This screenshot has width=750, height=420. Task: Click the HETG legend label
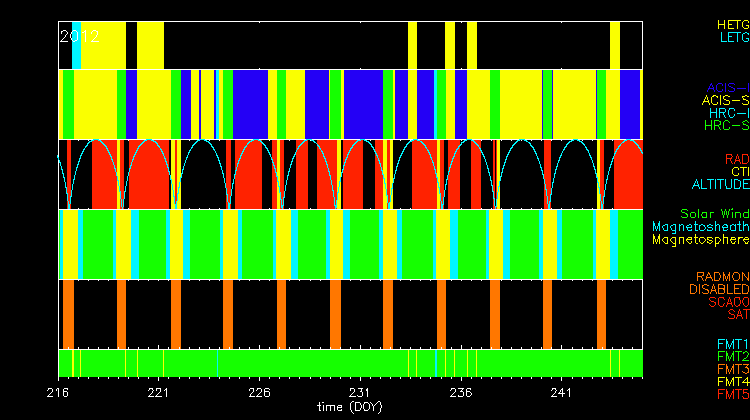tap(732, 23)
